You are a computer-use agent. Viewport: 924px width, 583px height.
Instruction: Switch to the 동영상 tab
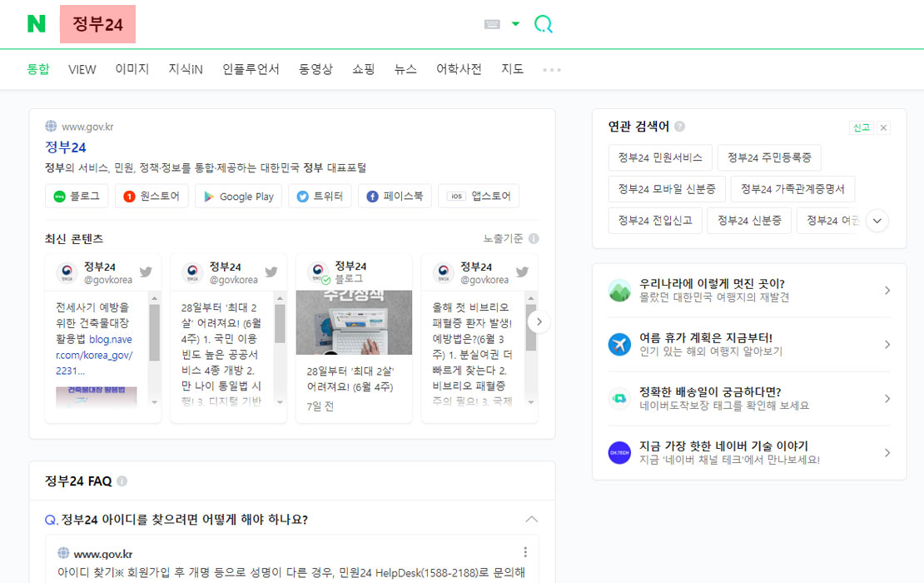[x=315, y=70]
